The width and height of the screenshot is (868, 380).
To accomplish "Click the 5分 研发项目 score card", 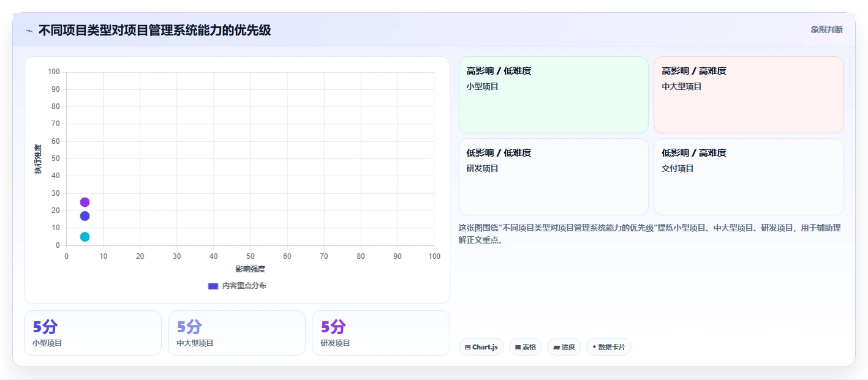I will 381,333.
